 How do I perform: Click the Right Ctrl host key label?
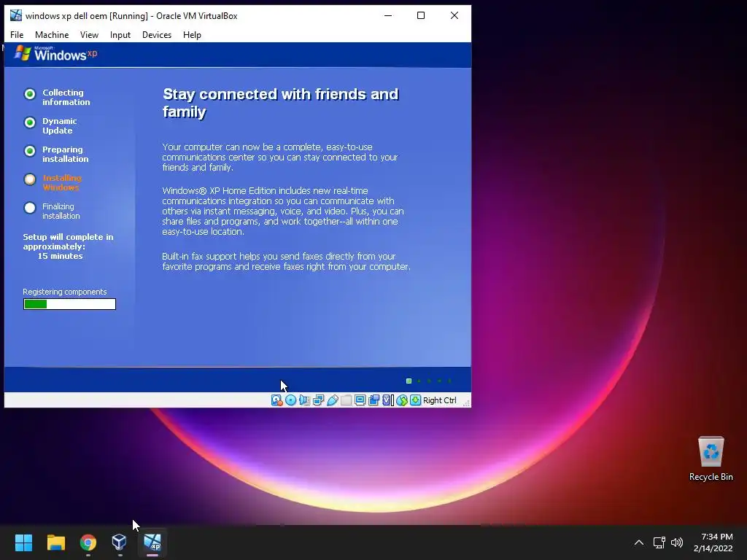[x=440, y=400]
